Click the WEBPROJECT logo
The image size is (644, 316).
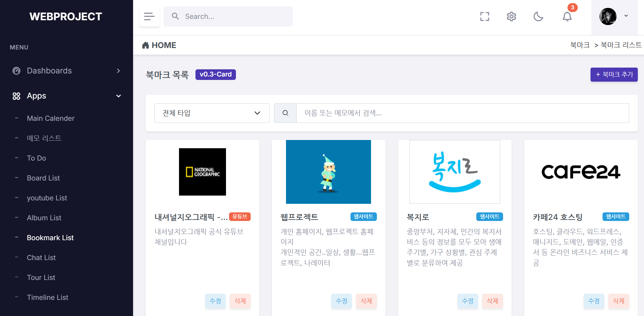coord(66,16)
